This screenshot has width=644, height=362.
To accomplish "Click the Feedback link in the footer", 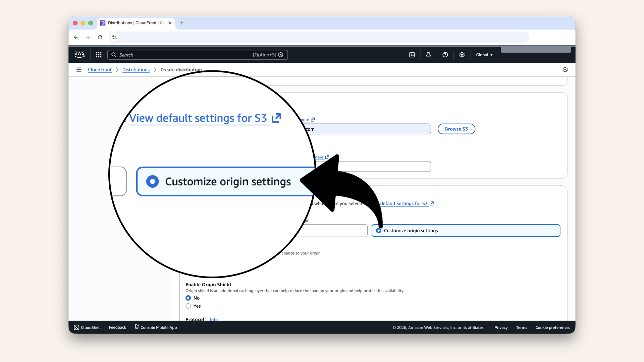I will (117, 327).
